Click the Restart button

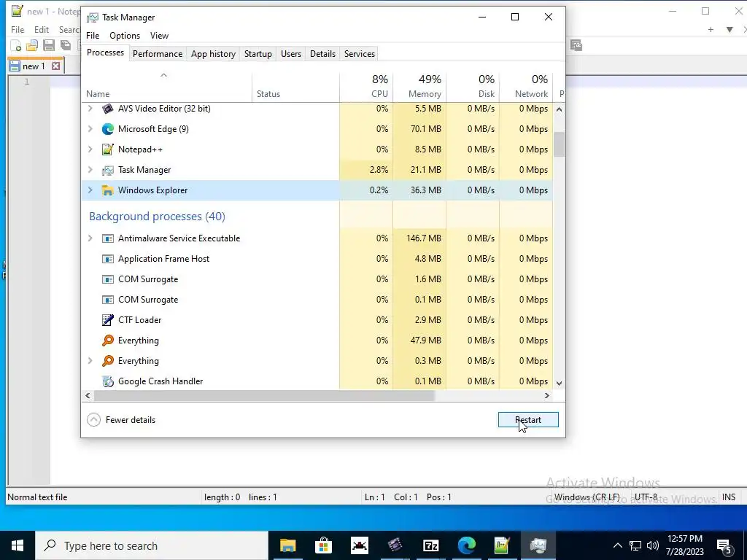(x=528, y=420)
